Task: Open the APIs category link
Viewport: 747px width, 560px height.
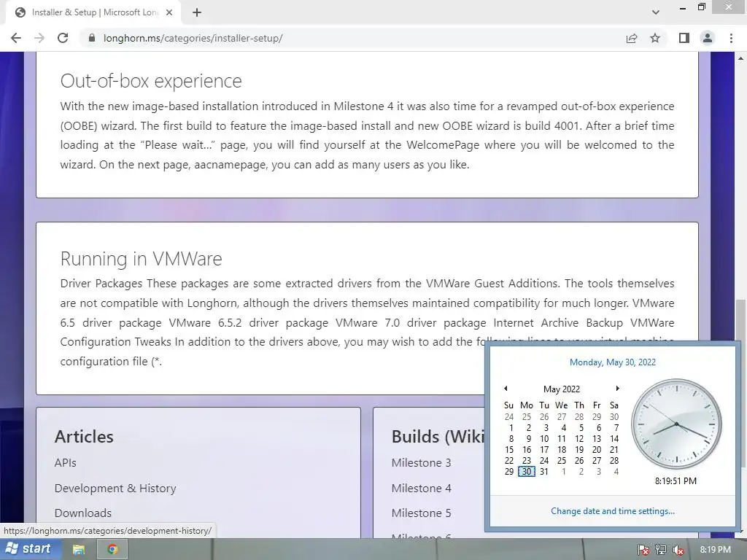Action: [65, 462]
